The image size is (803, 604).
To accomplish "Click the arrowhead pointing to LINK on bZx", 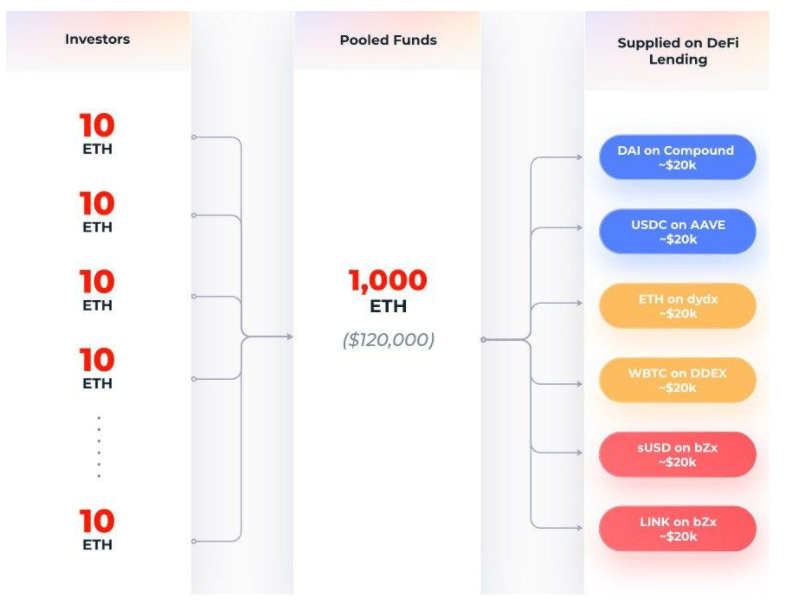I will 579,527.
